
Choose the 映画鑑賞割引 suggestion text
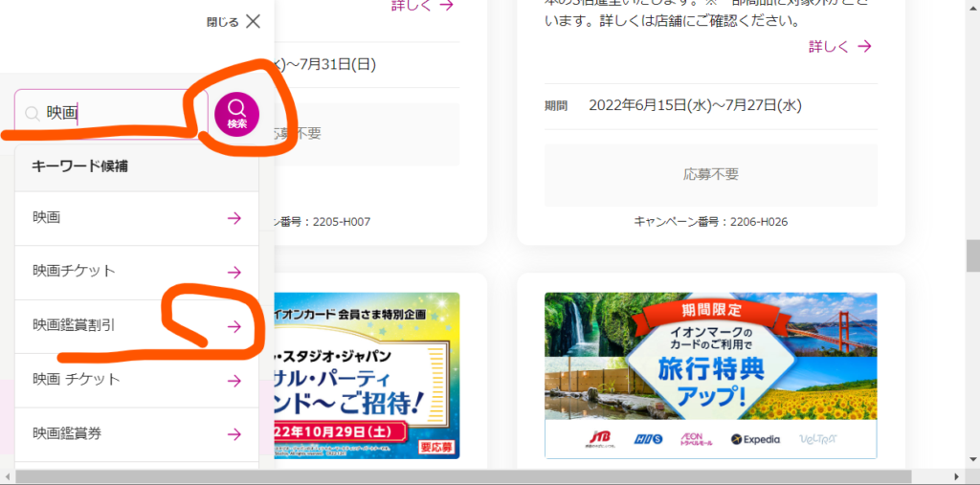[80, 326]
